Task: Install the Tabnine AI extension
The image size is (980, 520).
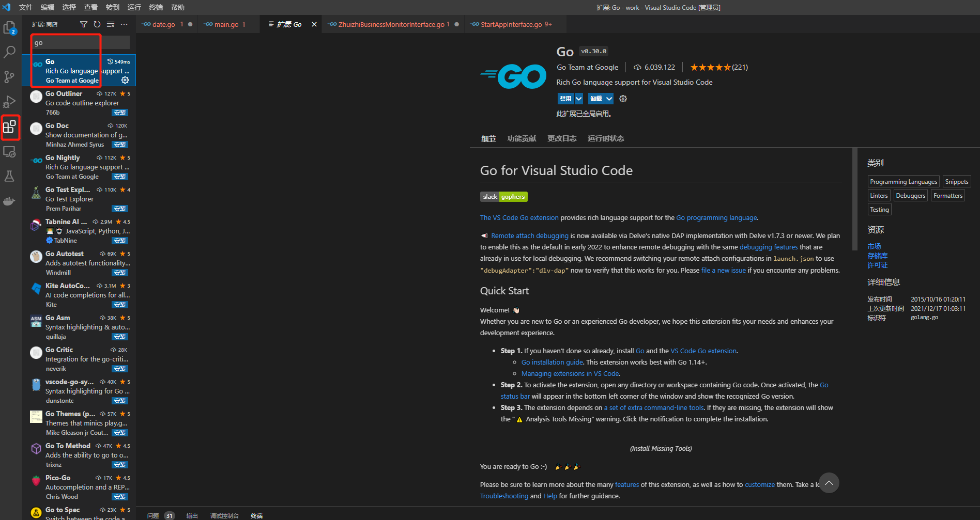Action: (x=120, y=241)
